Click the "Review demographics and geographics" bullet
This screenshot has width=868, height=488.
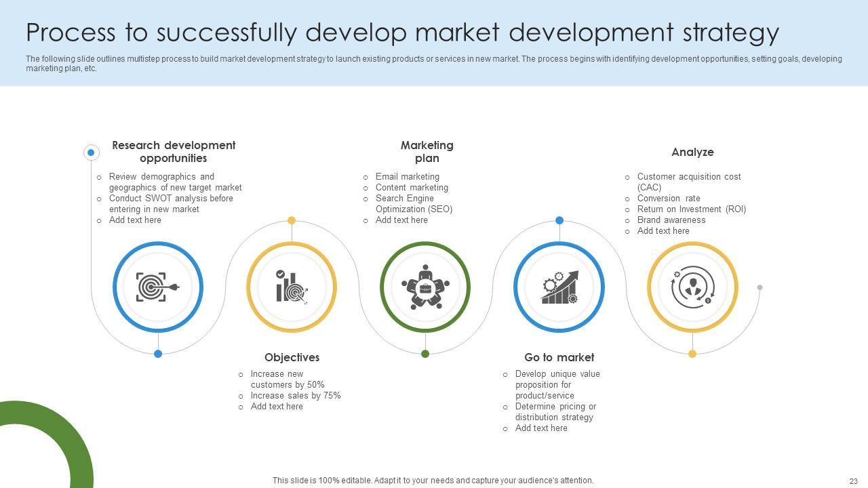pos(175,182)
